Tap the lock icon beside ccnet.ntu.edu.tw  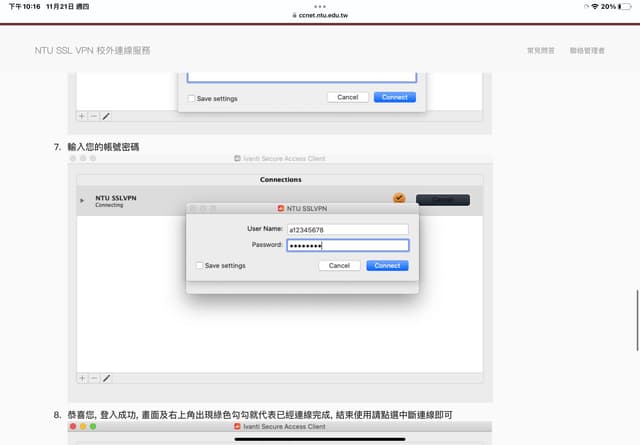pyautogui.click(x=287, y=16)
